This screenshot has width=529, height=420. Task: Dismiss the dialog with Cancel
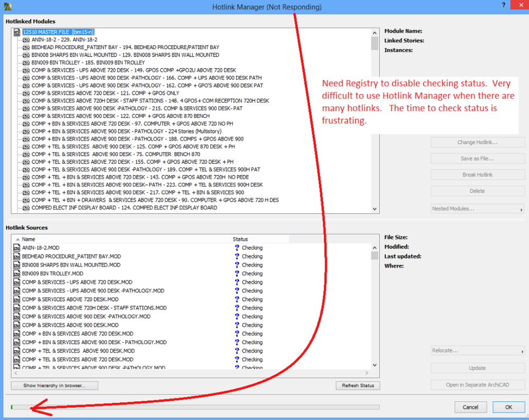(x=470, y=407)
